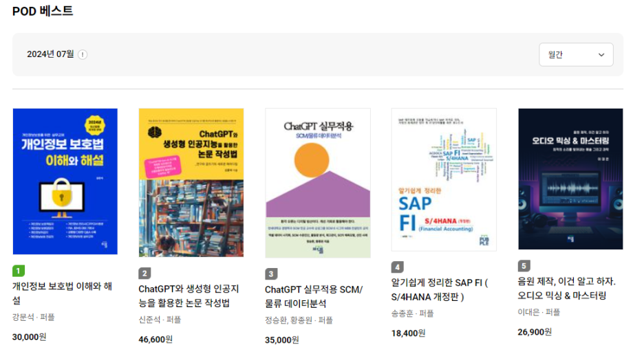Click the rank 3 badge
644x358 pixels.
point(271,274)
